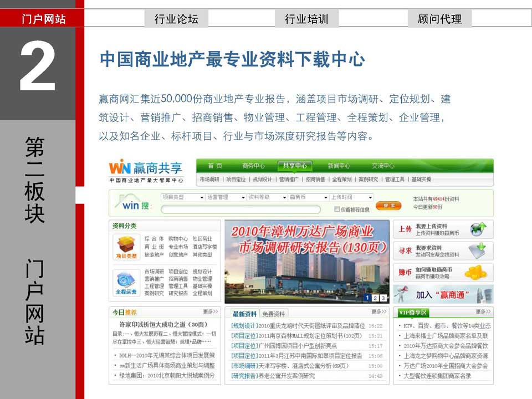Open the 2010重庆龙湖时代天街 规划设计 entry
Image resolution: width=532 pixels, height=399 pixels.
[x=298, y=326]
